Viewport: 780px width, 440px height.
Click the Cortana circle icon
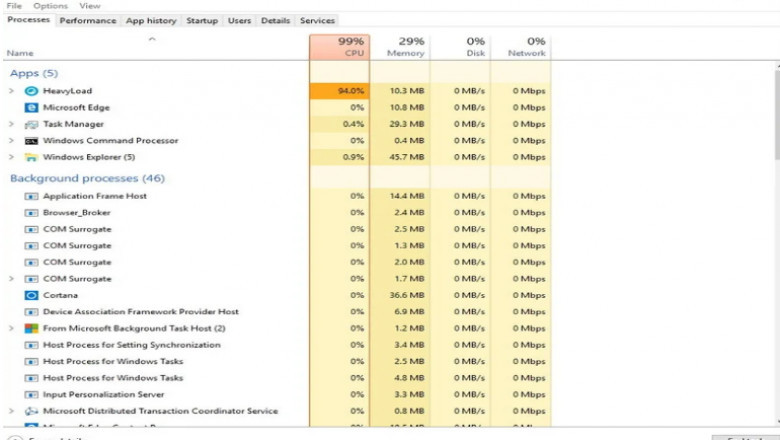(31, 295)
